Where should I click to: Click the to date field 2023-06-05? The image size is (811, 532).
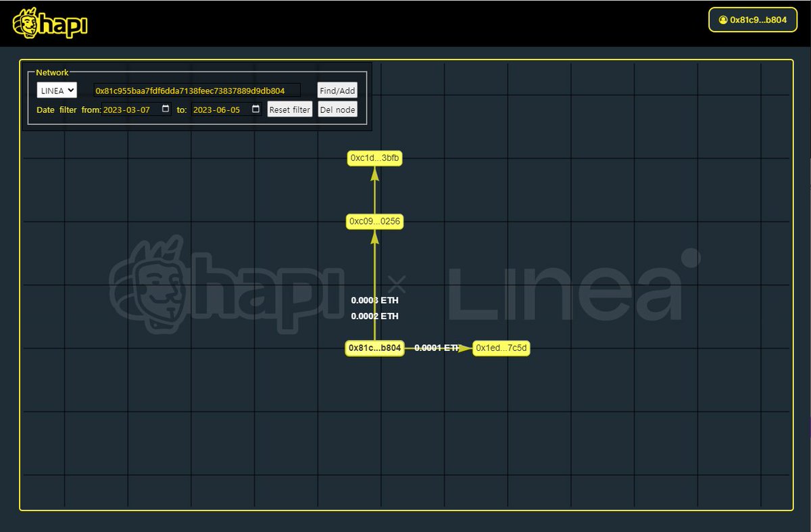click(226, 110)
